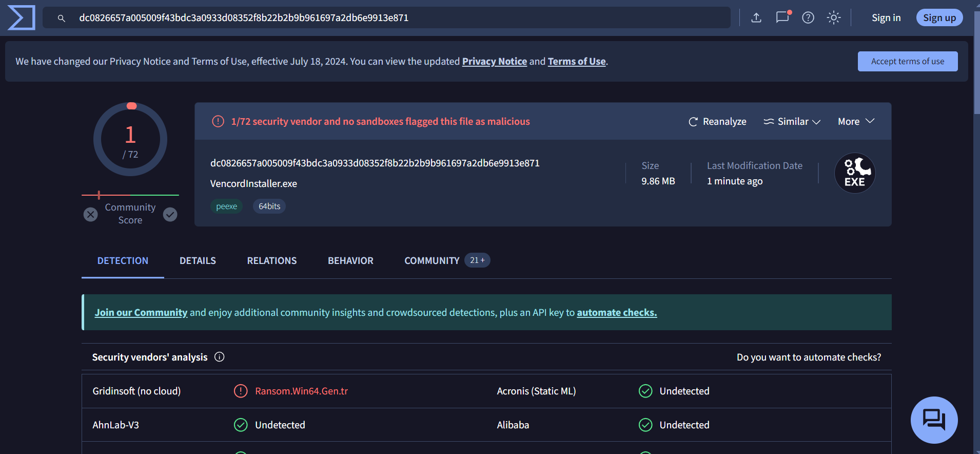The image size is (980, 454).
Task: Open the help question mark icon
Action: [808, 18]
